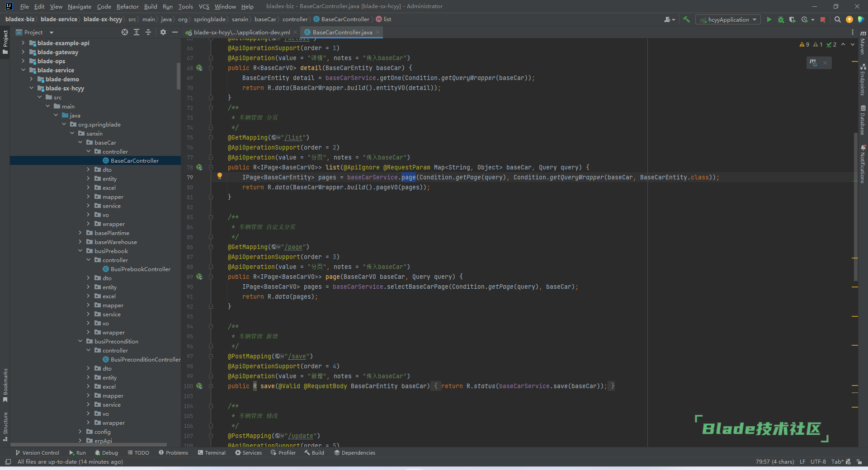Toggle tool window bars icon bottom-left

[x=8, y=461]
